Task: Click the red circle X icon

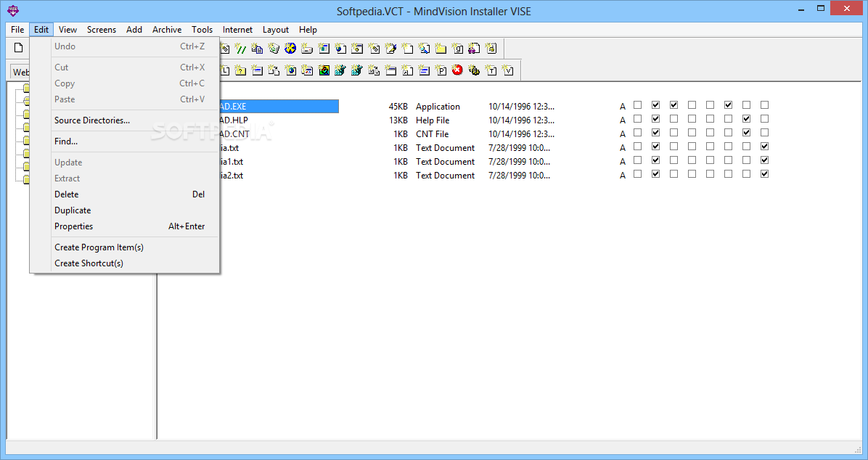Action: coord(457,70)
